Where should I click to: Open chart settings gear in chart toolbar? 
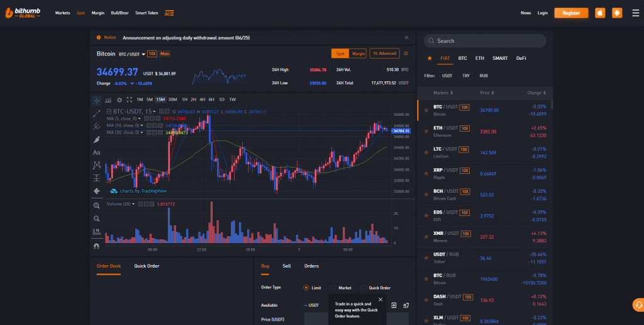pos(119,100)
